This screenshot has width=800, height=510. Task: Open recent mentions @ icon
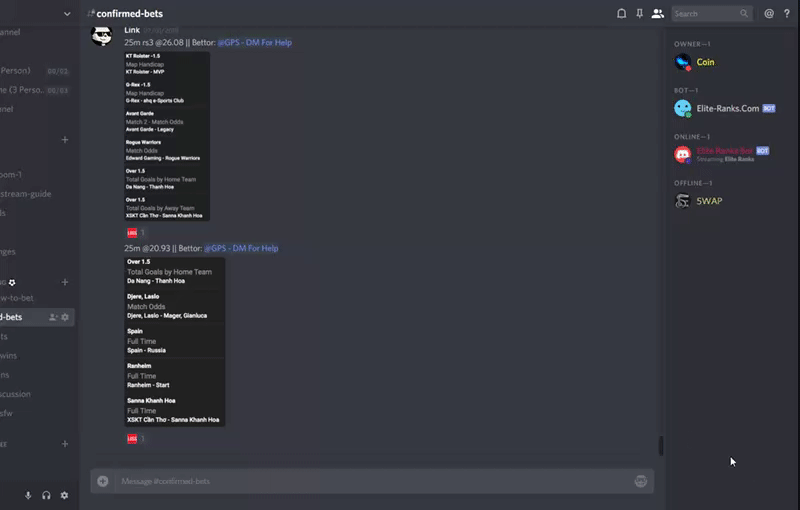[769, 14]
